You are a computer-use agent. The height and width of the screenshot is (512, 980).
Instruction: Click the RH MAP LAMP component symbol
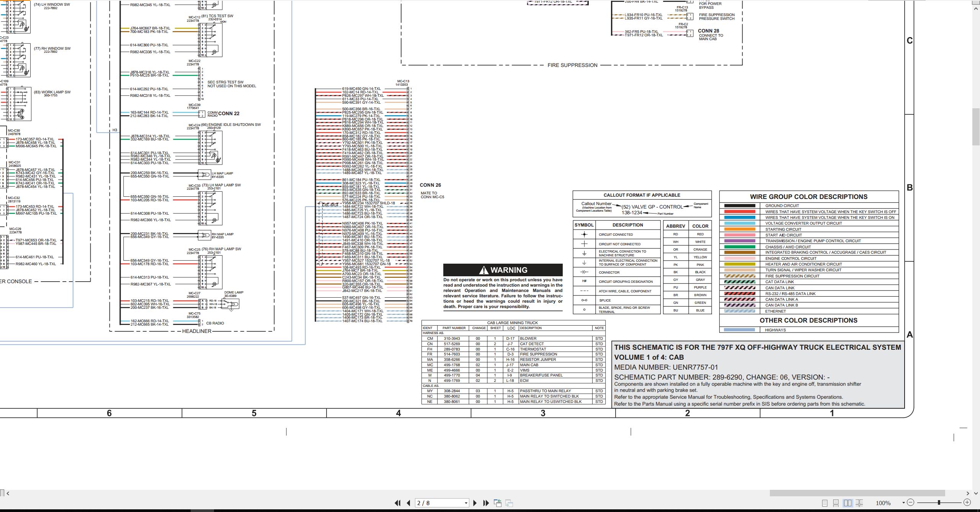tap(204, 235)
